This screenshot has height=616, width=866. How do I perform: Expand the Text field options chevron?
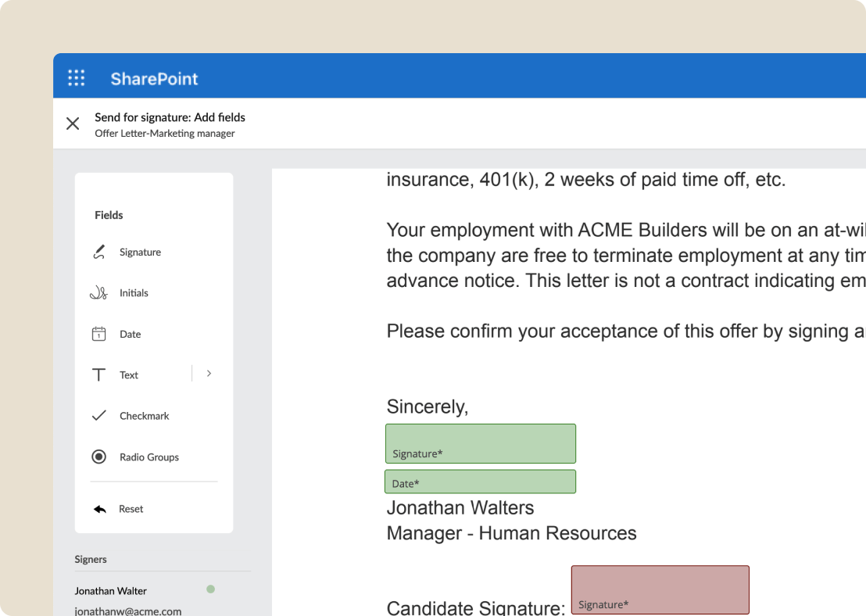point(208,374)
